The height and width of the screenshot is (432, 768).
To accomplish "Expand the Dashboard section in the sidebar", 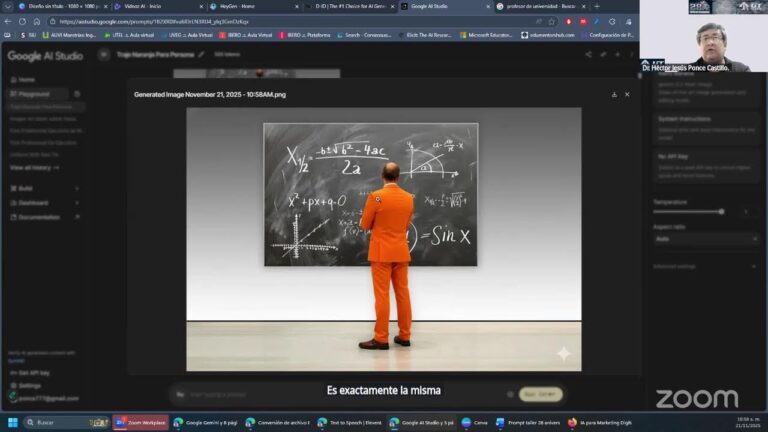I will (33, 203).
